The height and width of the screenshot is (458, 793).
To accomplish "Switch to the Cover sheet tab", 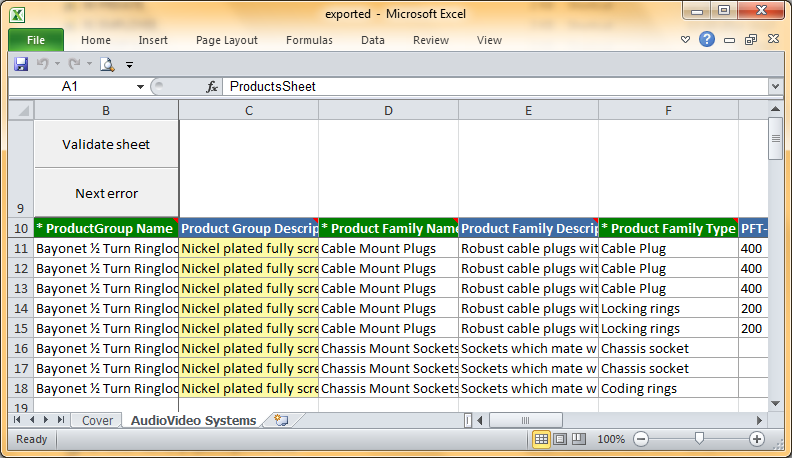I will point(97,421).
